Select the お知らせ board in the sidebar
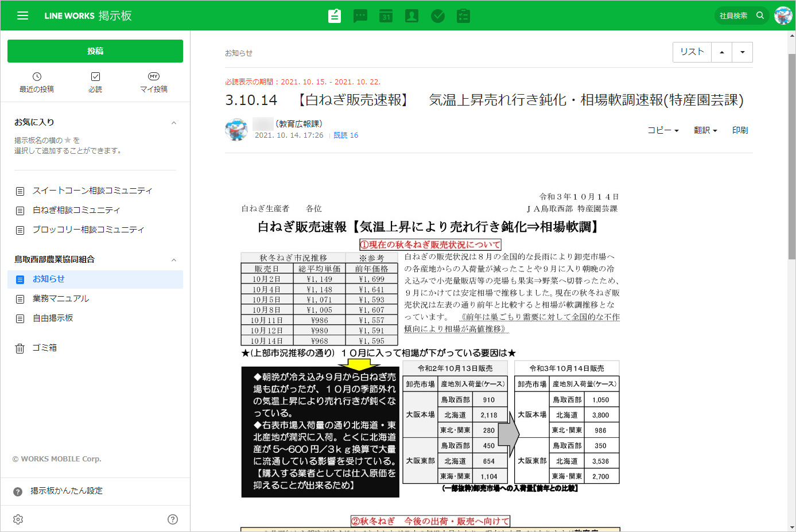This screenshot has width=796, height=532. 49,279
